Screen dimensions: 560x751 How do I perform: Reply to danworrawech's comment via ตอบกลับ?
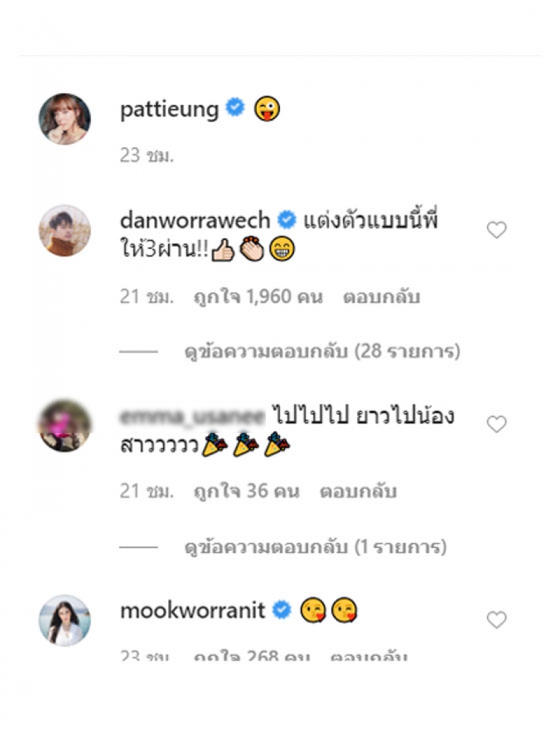pyautogui.click(x=381, y=297)
